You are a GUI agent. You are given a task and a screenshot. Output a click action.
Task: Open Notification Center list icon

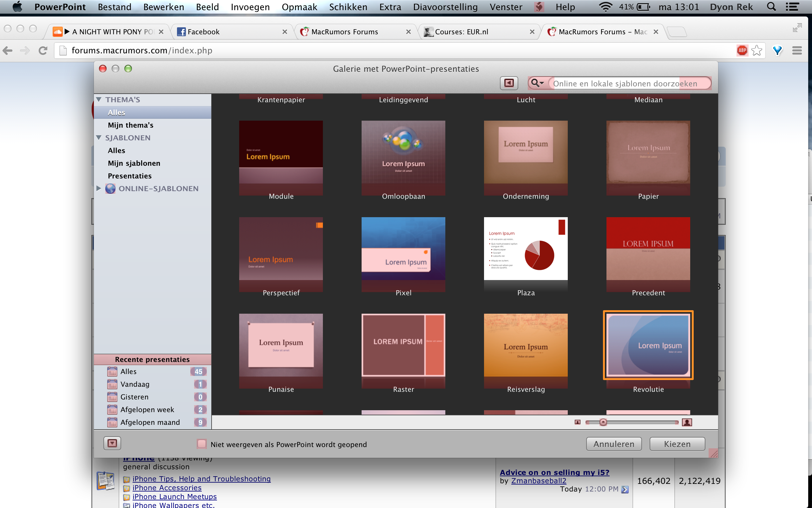coord(792,7)
